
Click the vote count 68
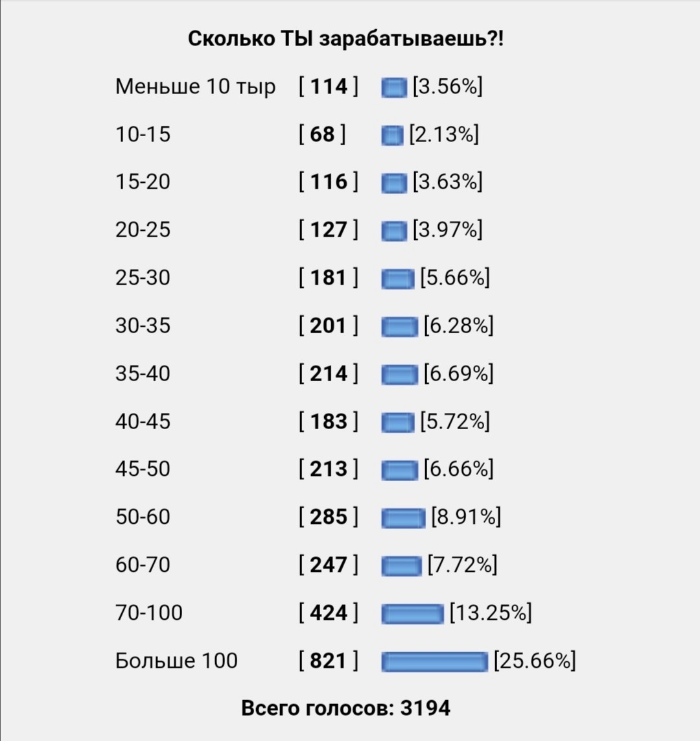click(322, 135)
